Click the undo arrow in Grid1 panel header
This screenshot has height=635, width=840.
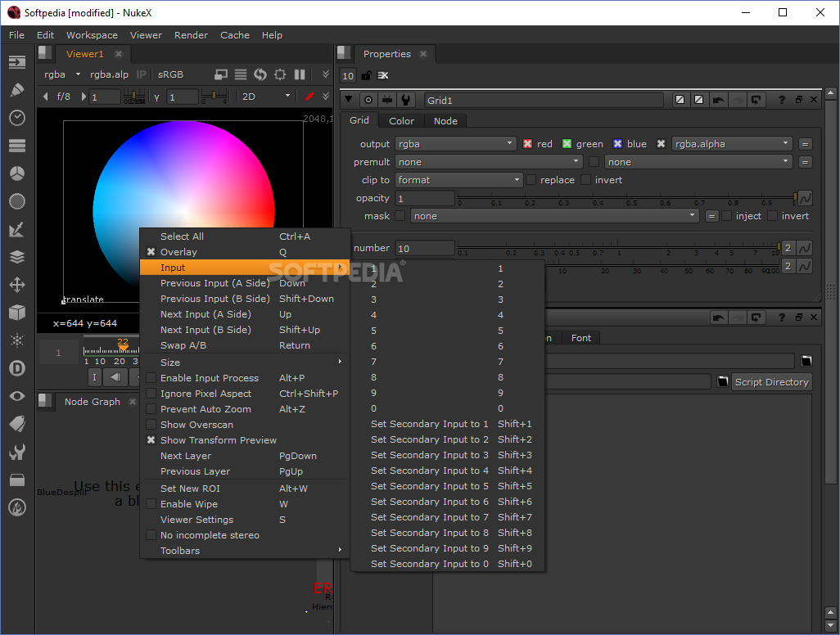pos(719,100)
